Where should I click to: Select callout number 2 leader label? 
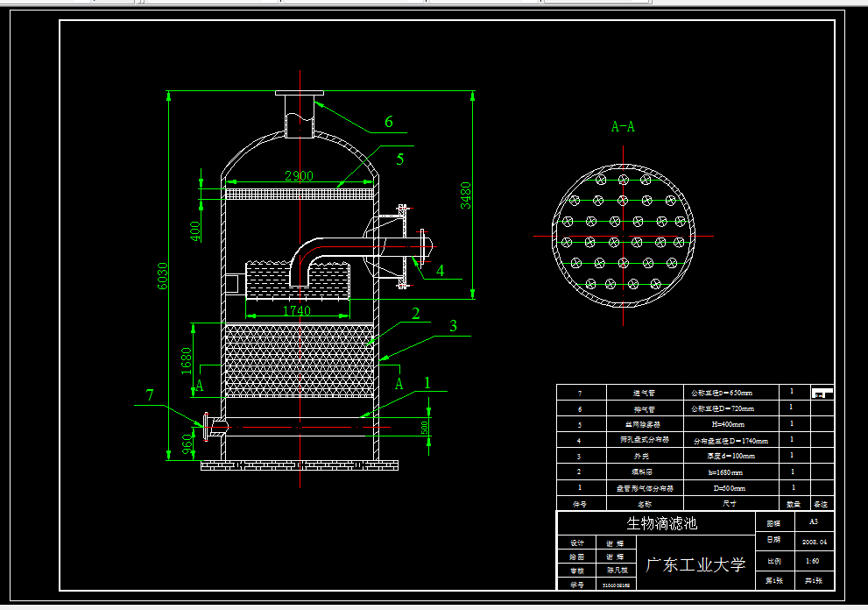tap(416, 314)
